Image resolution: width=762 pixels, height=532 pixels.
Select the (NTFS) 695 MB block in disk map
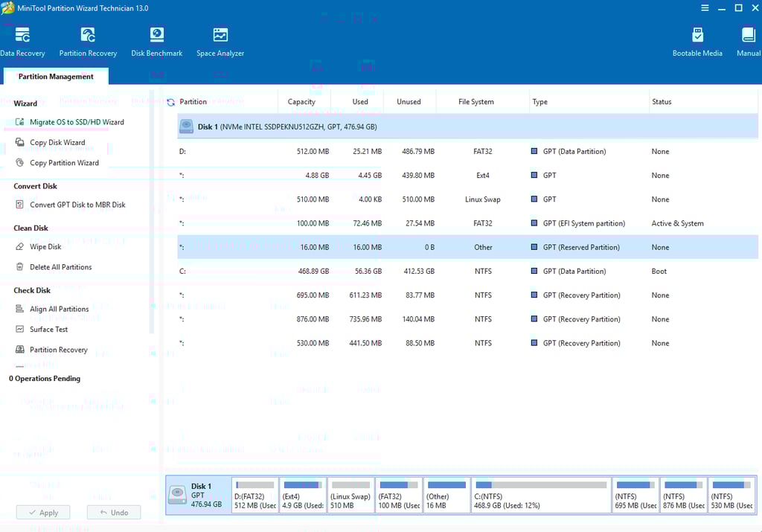(635, 495)
